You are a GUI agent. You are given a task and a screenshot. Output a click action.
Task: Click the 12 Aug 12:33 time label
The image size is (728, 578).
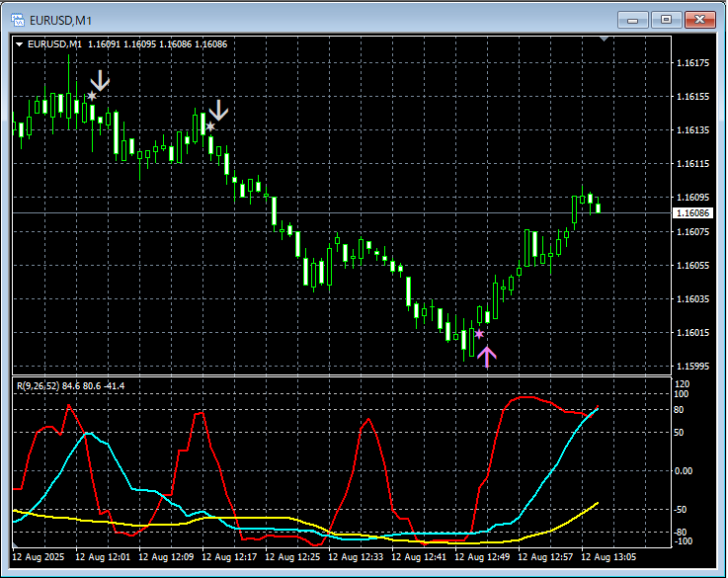click(x=357, y=556)
